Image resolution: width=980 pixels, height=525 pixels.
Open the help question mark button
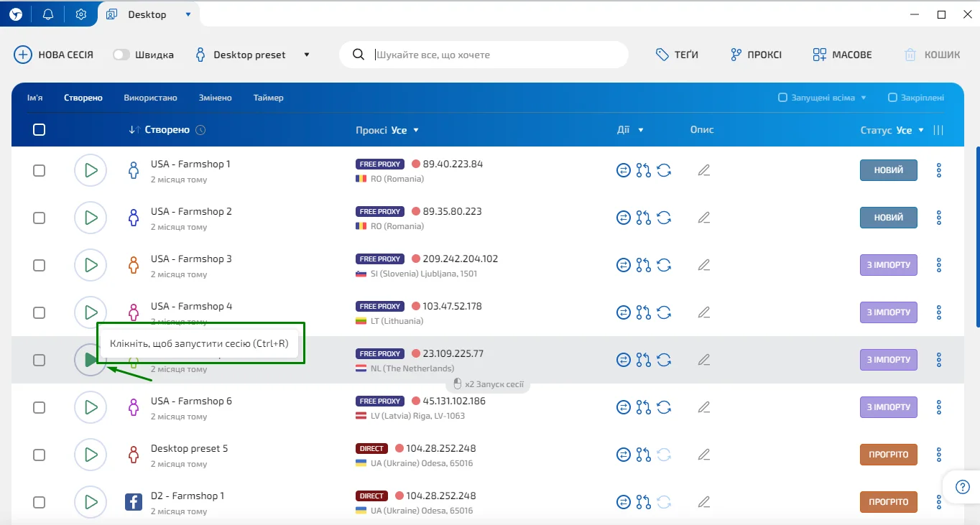point(963,487)
